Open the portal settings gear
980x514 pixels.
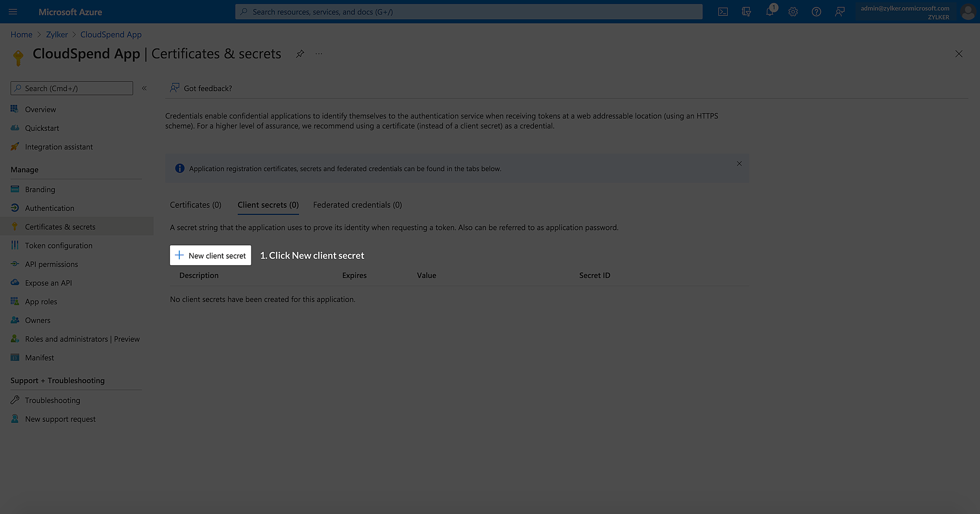tap(793, 11)
